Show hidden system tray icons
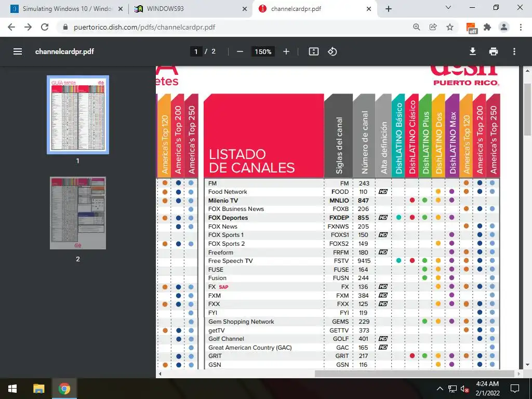Viewport: 532px width, 399px height. pos(440,389)
